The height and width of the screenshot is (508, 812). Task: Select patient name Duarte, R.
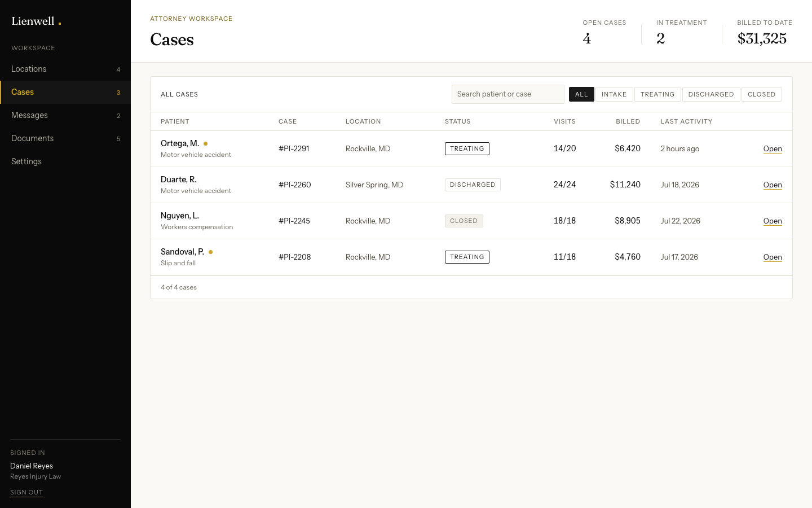(179, 179)
